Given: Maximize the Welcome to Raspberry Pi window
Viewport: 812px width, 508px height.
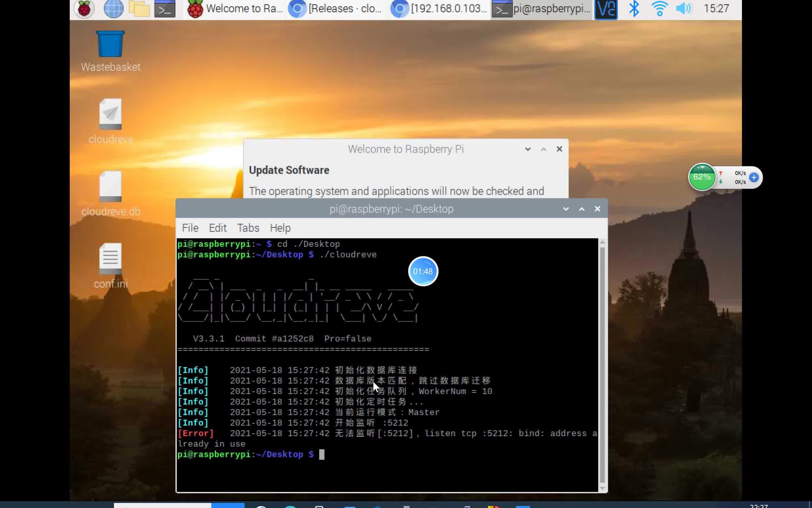Looking at the screenshot, I should click(x=544, y=149).
